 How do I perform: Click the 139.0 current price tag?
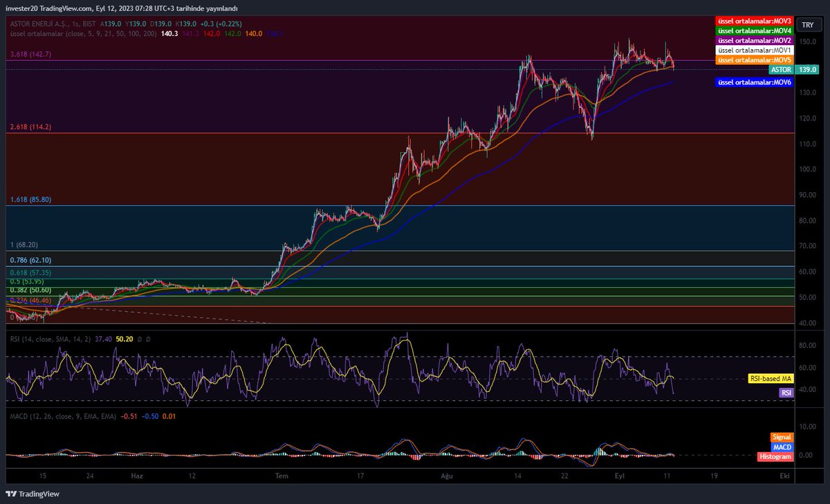[806, 70]
